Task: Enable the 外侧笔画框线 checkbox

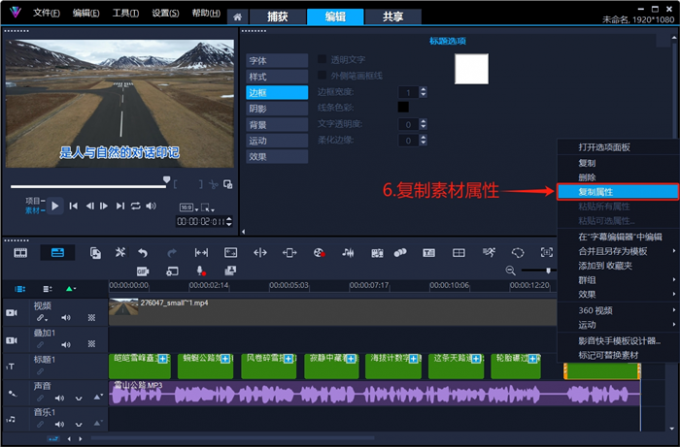Action: coord(322,75)
